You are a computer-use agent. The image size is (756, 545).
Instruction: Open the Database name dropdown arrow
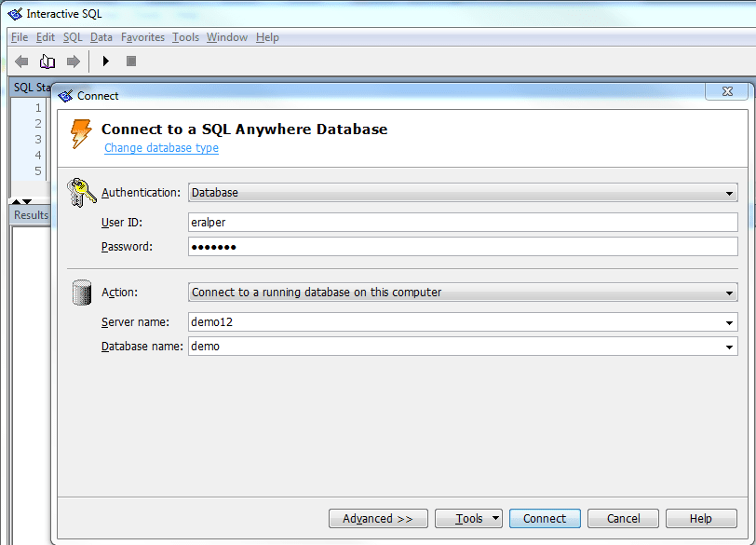coord(729,347)
